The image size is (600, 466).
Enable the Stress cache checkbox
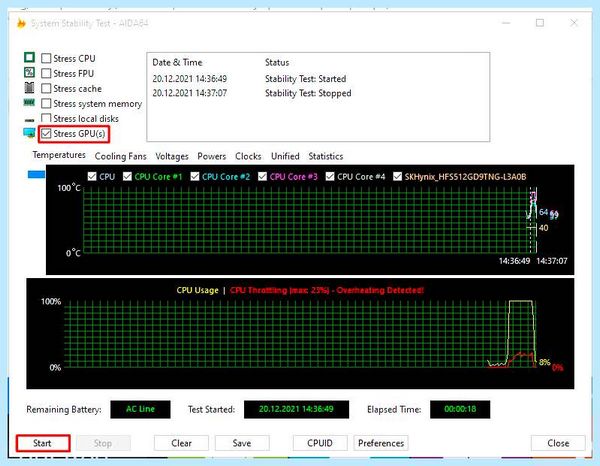pos(46,88)
